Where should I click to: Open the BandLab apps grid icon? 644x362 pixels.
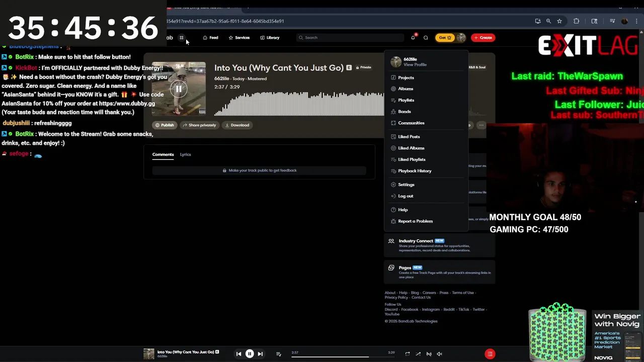182,38
